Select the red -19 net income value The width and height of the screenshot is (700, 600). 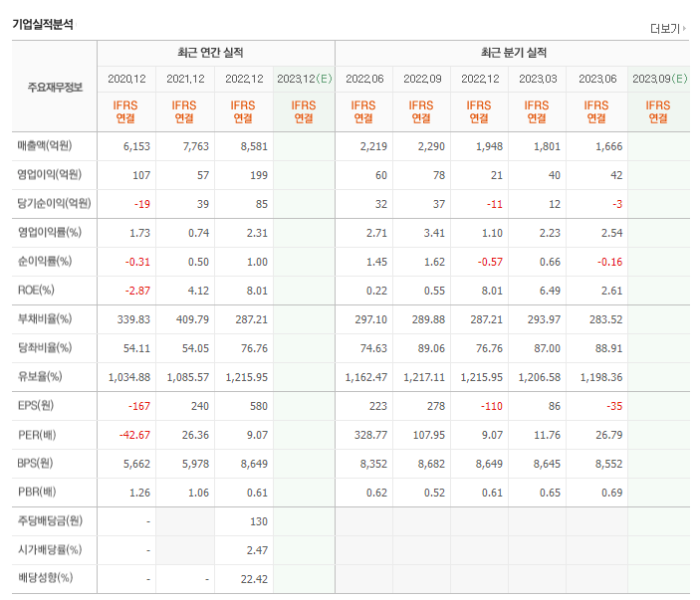(x=142, y=204)
